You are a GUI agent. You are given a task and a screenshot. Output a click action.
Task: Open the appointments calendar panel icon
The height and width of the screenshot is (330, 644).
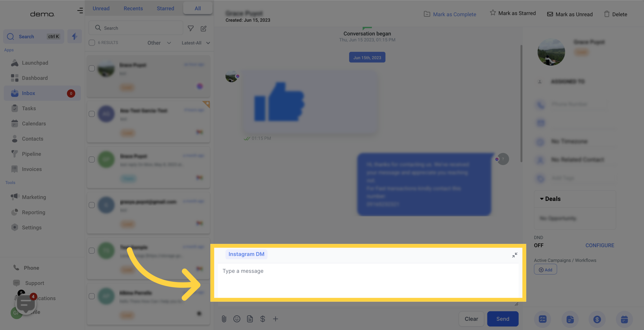point(624,319)
